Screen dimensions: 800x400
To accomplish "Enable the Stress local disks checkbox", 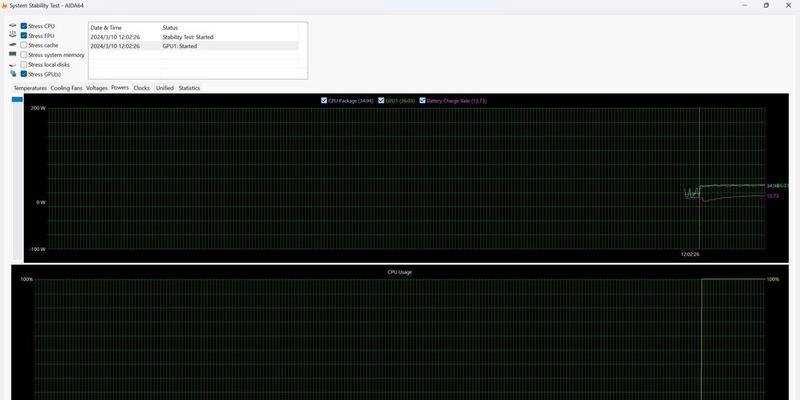I will click(x=24, y=64).
